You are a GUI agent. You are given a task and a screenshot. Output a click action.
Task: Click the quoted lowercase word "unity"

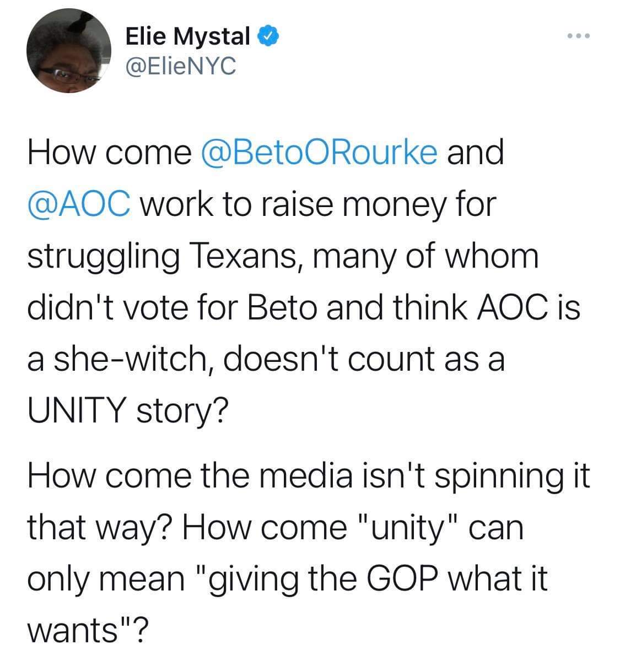tap(407, 528)
